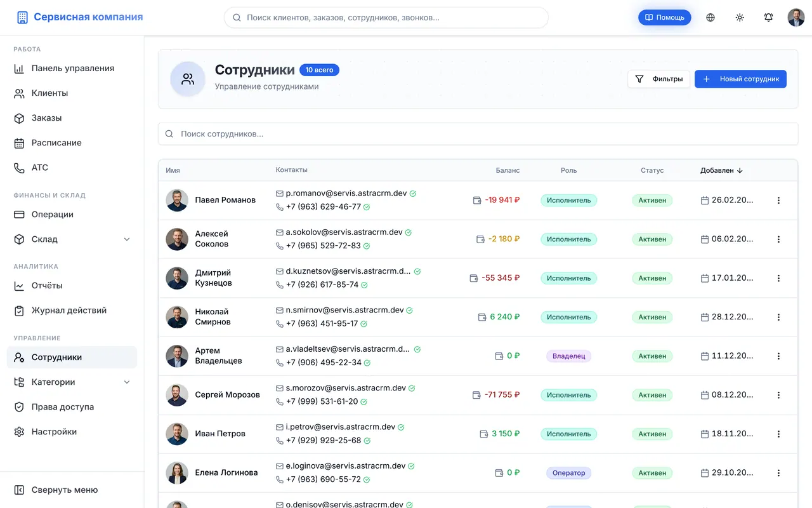Click Оператор role badge for Елена Логинова
The width and height of the screenshot is (812, 508).
pyautogui.click(x=568, y=473)
